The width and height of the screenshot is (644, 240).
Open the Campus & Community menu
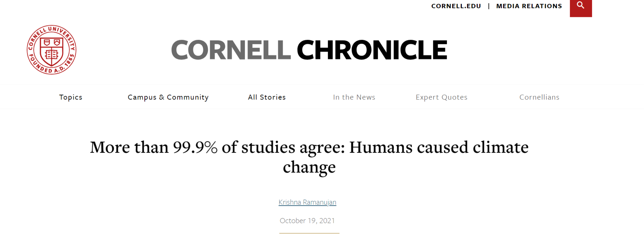click(168, 97)
